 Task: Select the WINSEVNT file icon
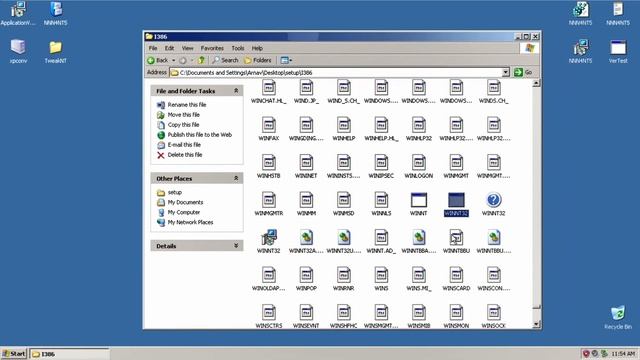pos(306,313)
